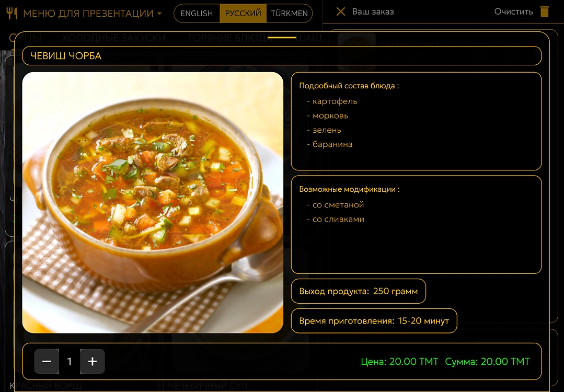Select the со сметаной modification

[335, 205]
